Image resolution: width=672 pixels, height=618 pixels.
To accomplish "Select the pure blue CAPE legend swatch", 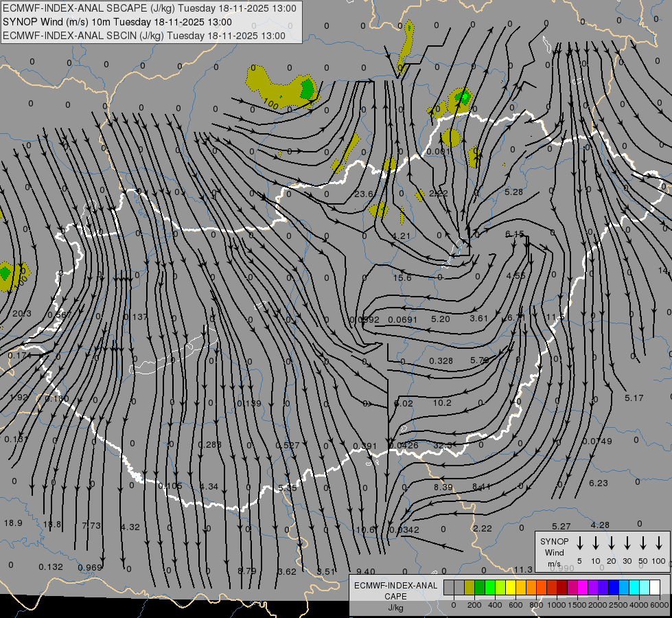I will 613,588.
